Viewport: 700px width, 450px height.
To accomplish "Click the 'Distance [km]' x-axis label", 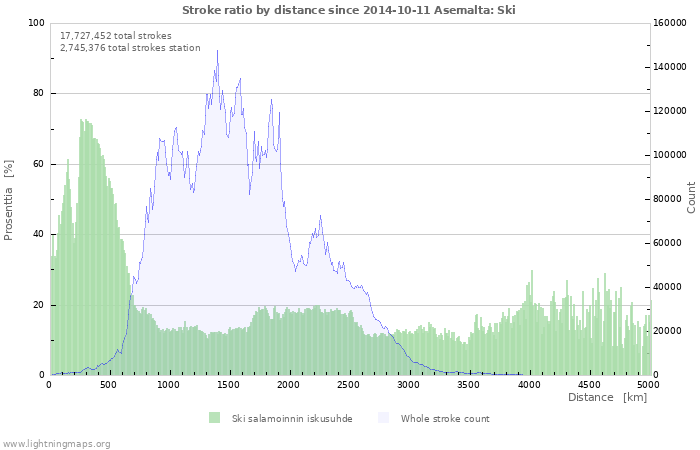I will click(x=607, y=397).
